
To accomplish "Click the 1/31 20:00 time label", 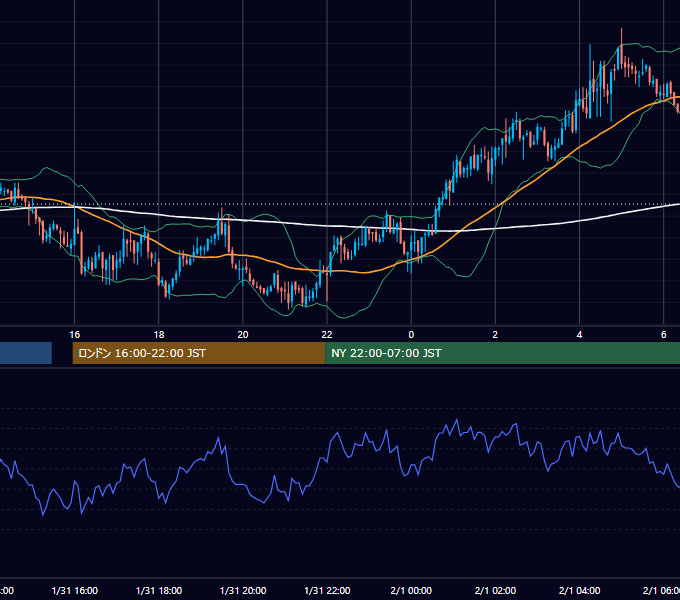I will [x=243, y=590].
